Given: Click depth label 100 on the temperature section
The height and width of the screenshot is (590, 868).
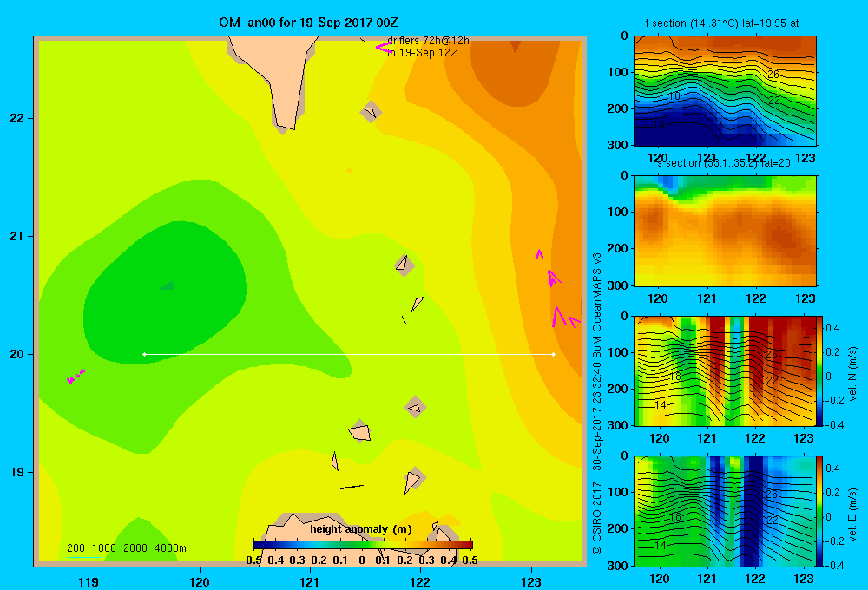Looking at the screenshot, I should pos(617,72).
